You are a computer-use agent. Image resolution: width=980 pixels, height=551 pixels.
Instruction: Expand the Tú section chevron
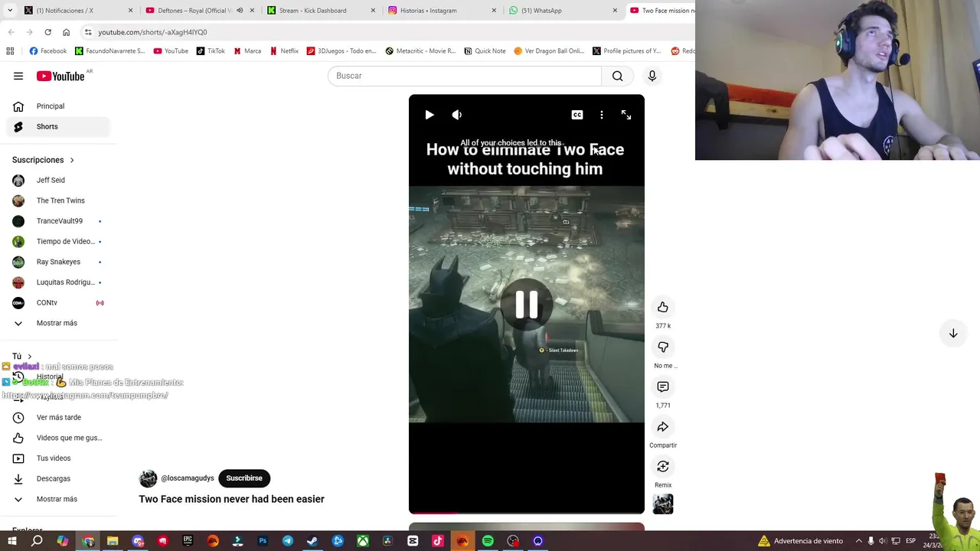coord(30,357)
